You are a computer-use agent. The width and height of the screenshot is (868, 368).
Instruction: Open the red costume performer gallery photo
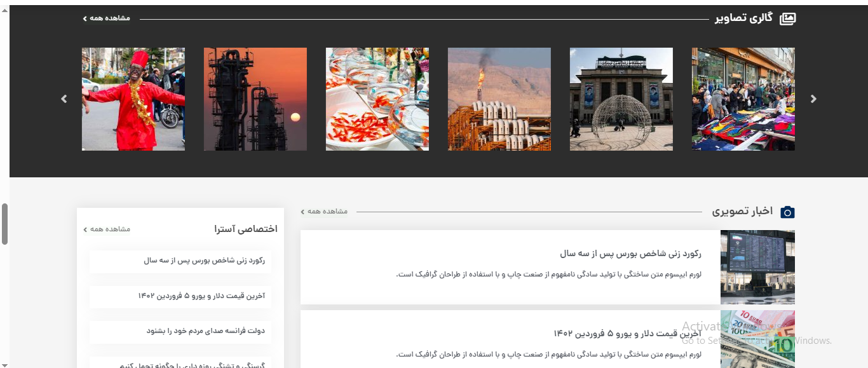[133, 99]
